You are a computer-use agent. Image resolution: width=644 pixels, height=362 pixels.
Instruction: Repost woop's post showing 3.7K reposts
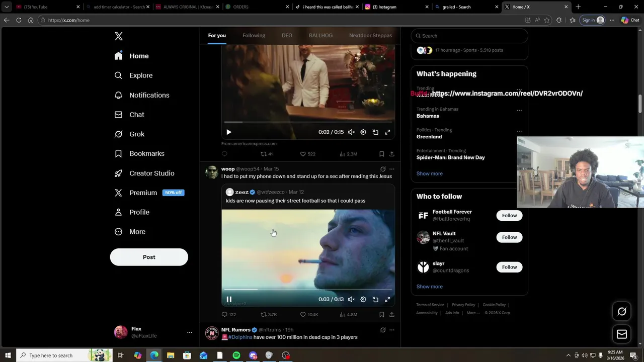(269, 314)
